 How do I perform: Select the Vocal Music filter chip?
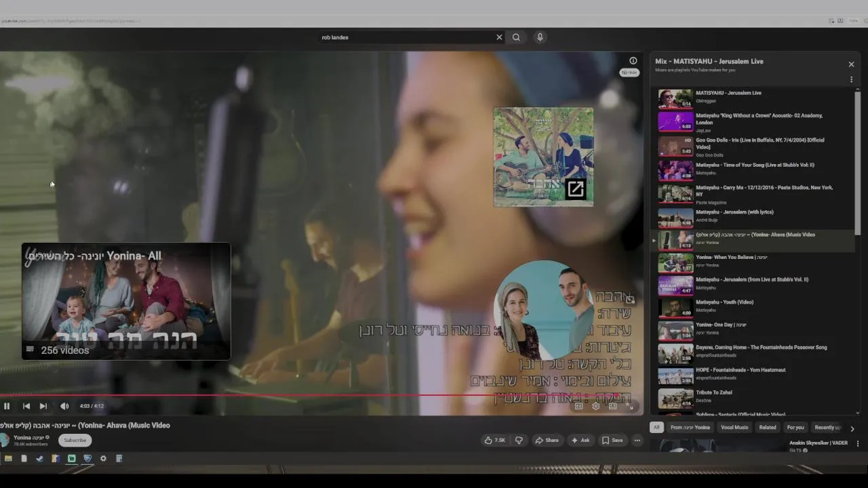(734, 428)
